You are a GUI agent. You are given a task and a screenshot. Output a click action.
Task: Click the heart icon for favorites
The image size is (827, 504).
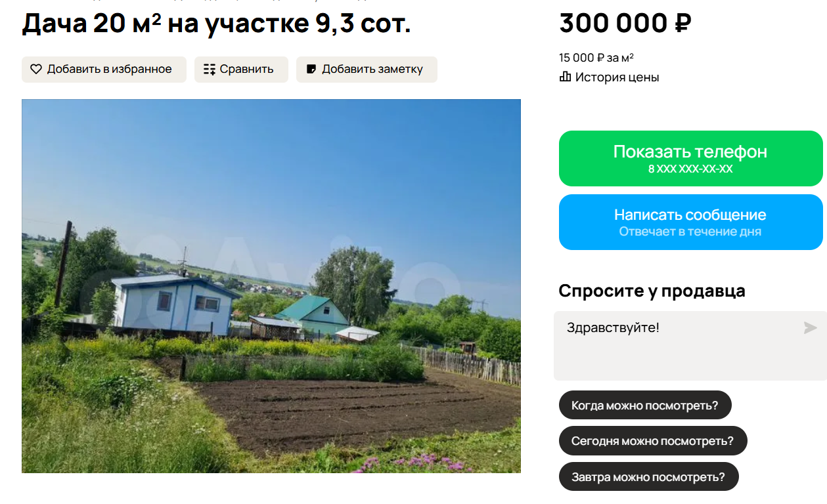(36, 69)
